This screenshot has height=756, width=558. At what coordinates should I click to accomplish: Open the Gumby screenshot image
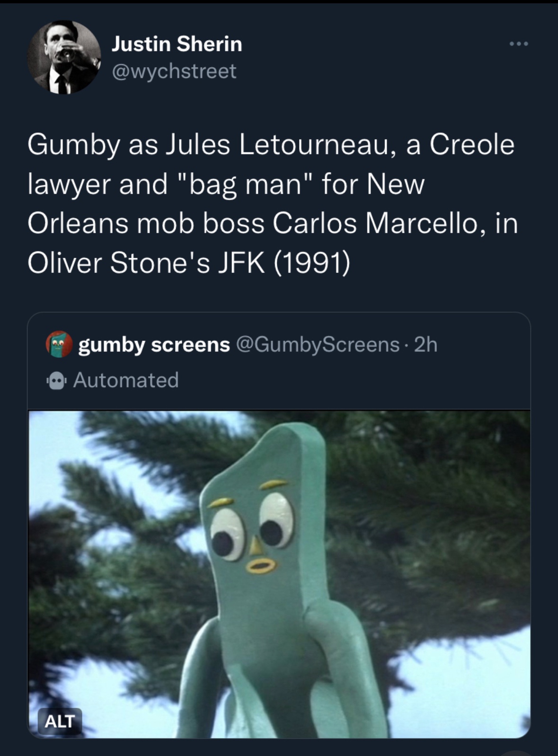click(279, 573)
